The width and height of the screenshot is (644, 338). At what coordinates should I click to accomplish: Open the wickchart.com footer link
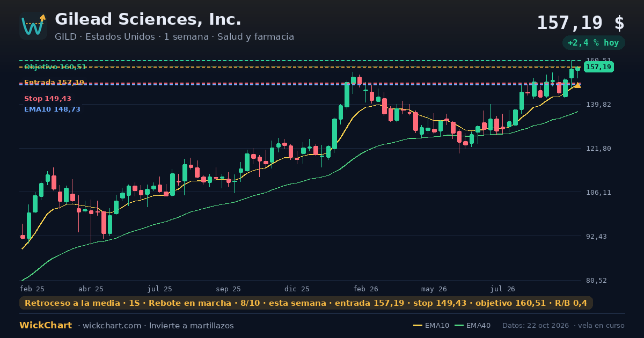112,326
